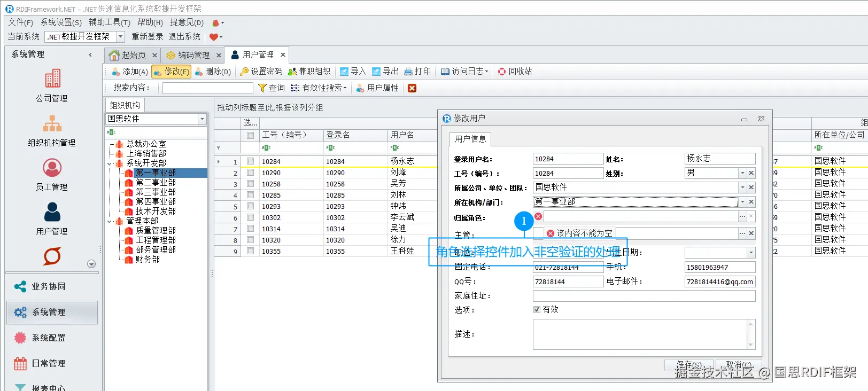Open the 国思软件 organization dropdown
The width and height of the screenshot is (868, 391).
coord(202,119)
